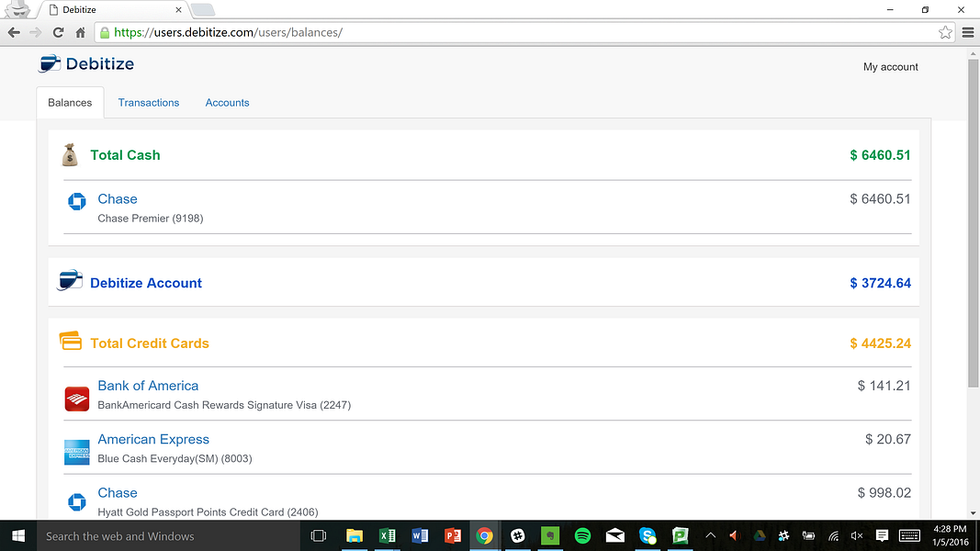
Task: Switch to the Transactions tab
Action: 149,103
